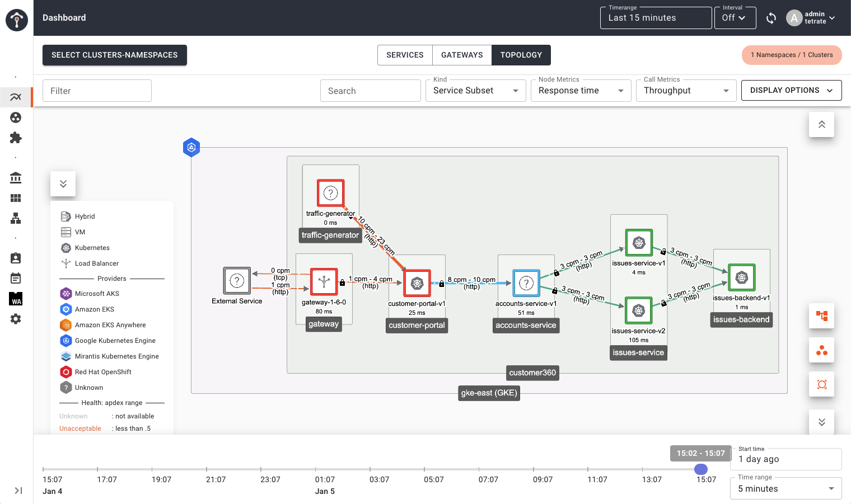Collapse the legend panel with the double chevron

(63, 184)
